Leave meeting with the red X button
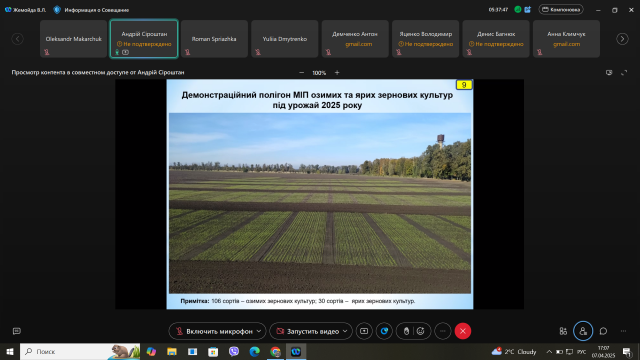 tap(462, 331)
